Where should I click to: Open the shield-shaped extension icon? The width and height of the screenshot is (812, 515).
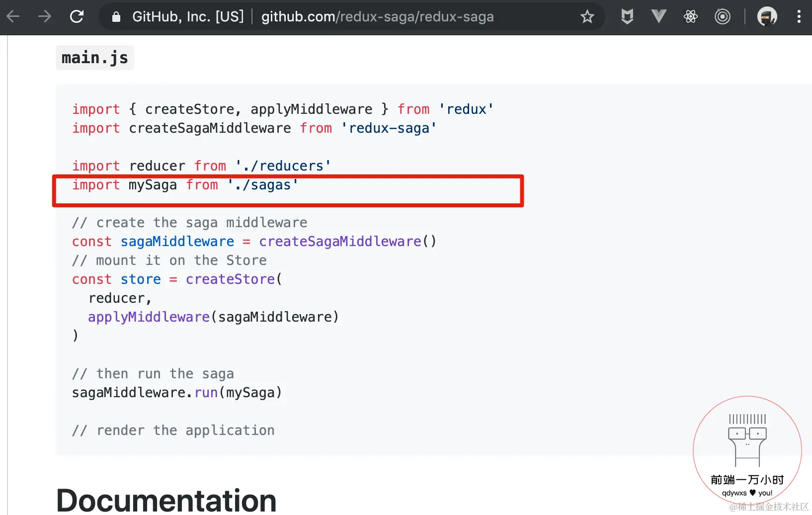tap(627, 16)
